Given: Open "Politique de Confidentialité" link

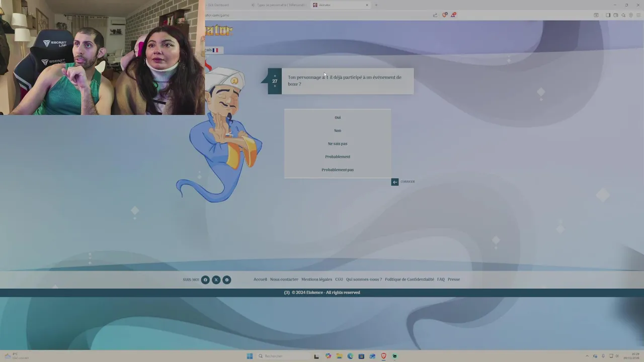Looking at the screenshot, I should pyautogui.click(x=410, y=280).
